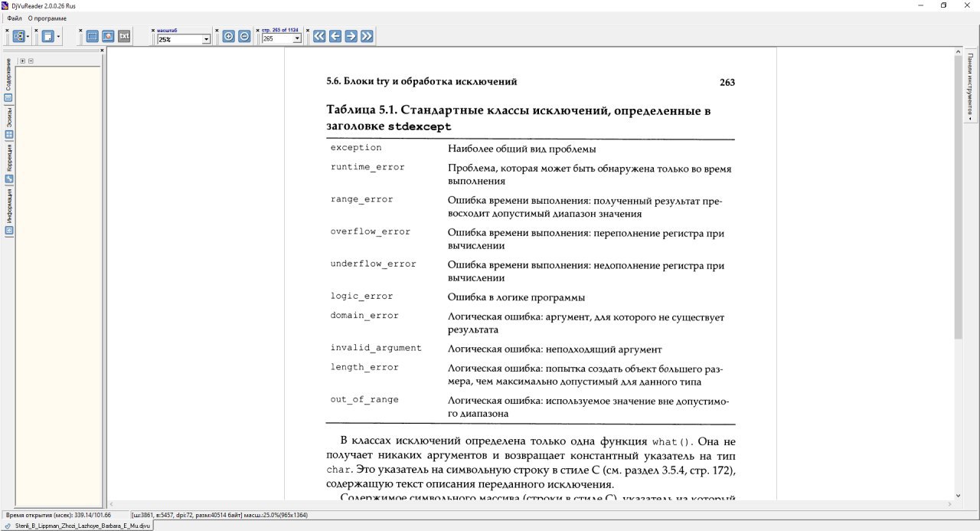The height and width of the screenshot is (531, 980).
Task: Go to the first page
Action: [319, 36]
